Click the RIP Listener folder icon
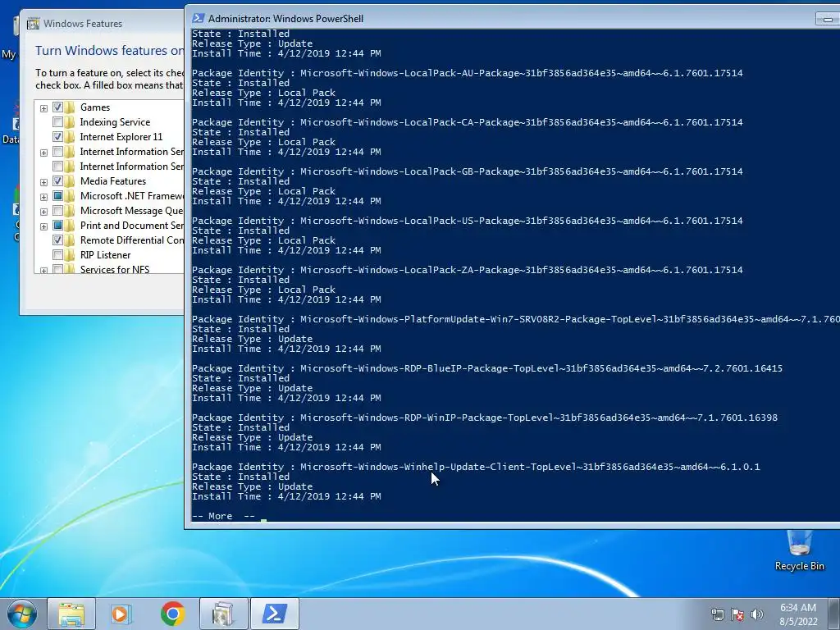The width and height of the screenshot is (840, 630). pyautogui.click(x=70, y=255)
